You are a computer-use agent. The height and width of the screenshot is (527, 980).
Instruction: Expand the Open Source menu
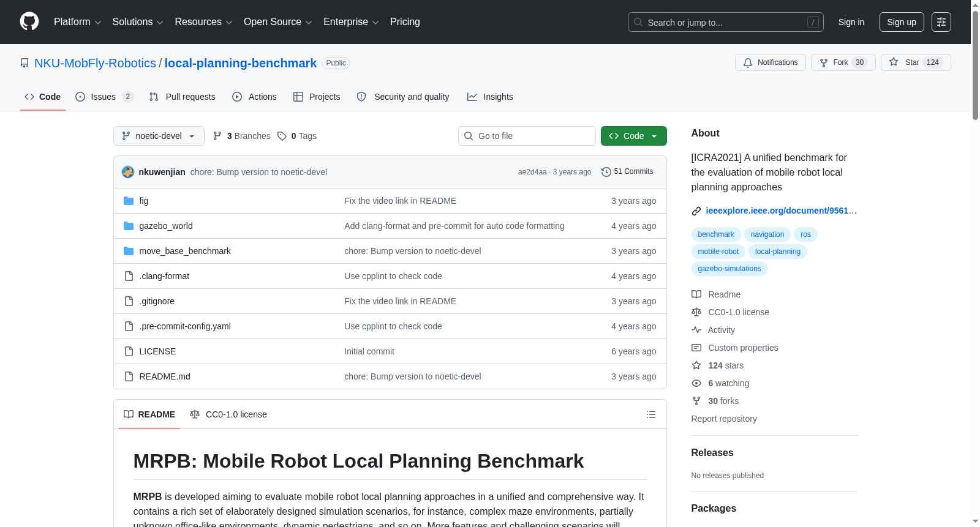coord(278,22)
